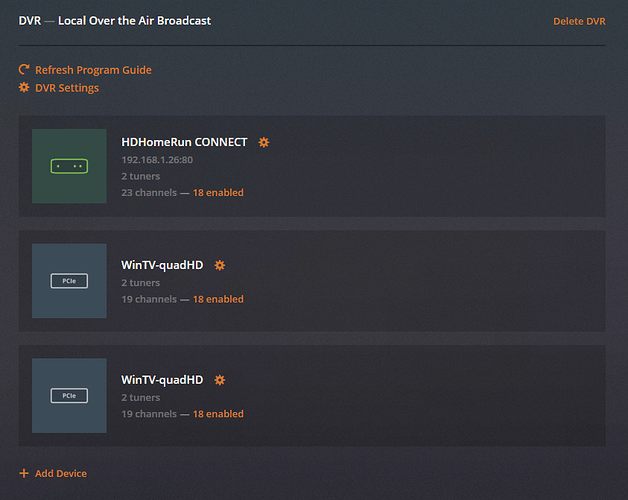Click the plus icon beside Add Device
Viewport: 628px width, 500px height.
[24, 473]
